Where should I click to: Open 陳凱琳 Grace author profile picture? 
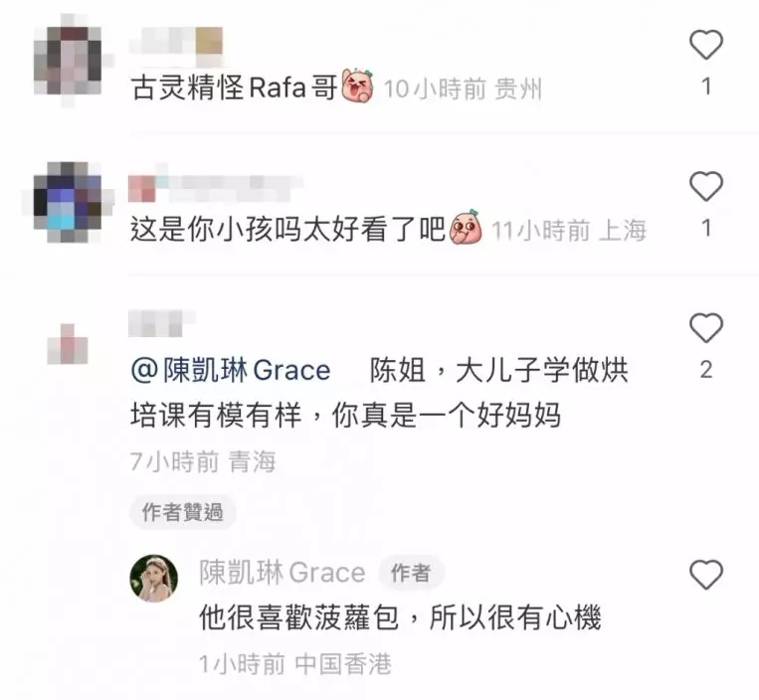click(154, 578)
